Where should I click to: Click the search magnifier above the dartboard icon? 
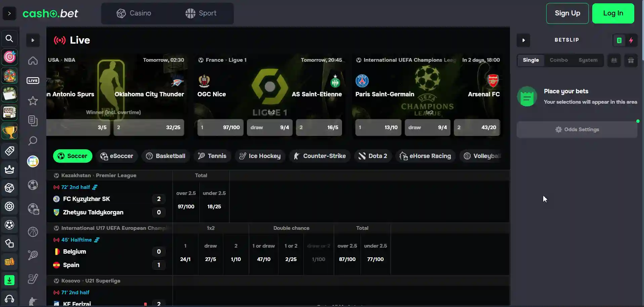pos(9,39)
